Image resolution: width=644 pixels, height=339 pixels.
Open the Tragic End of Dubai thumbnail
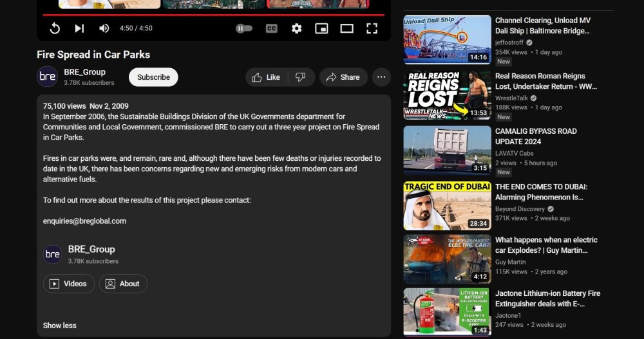pyautogui.click(x=448, y=206)
